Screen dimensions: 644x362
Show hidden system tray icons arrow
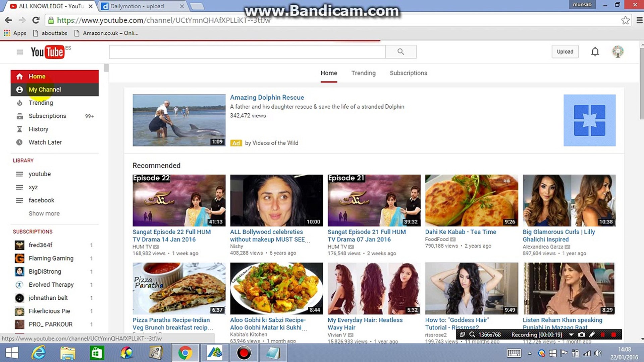[x=530, y=353]
